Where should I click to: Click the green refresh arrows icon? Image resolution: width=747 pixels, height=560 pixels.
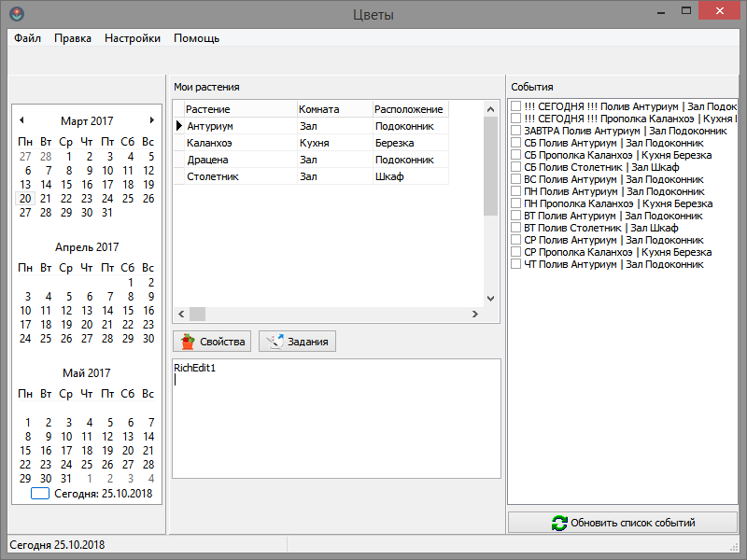559,523
